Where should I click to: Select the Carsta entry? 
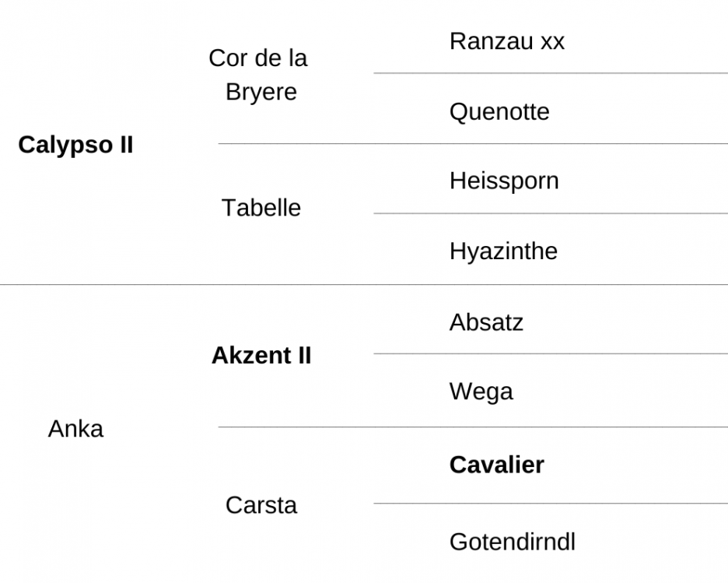(261, 505)
